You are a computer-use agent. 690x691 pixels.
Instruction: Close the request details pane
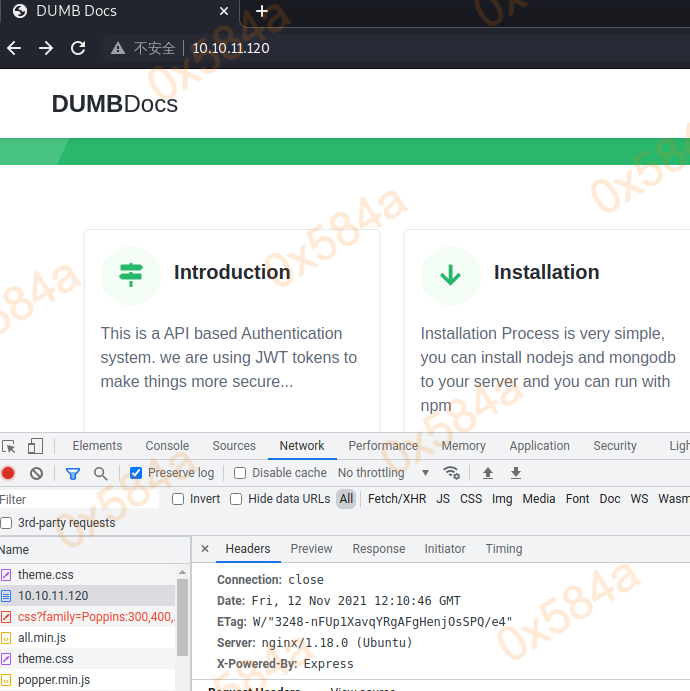coord(205,549)
